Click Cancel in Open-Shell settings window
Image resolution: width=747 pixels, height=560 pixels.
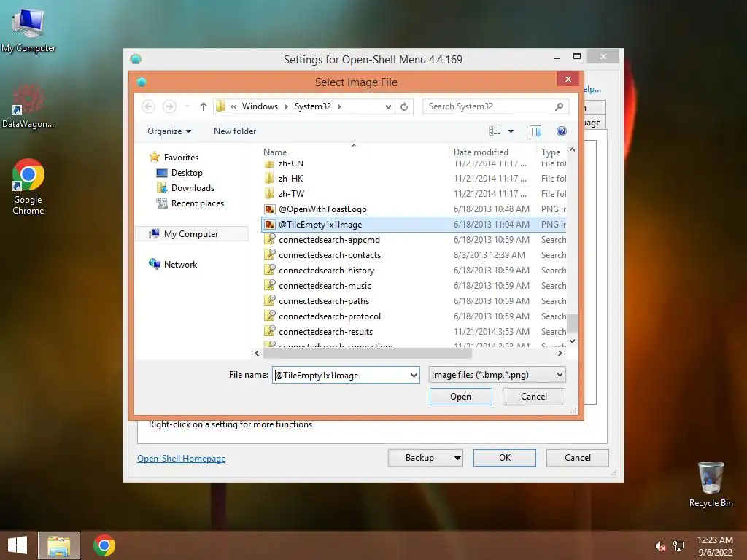578,458
